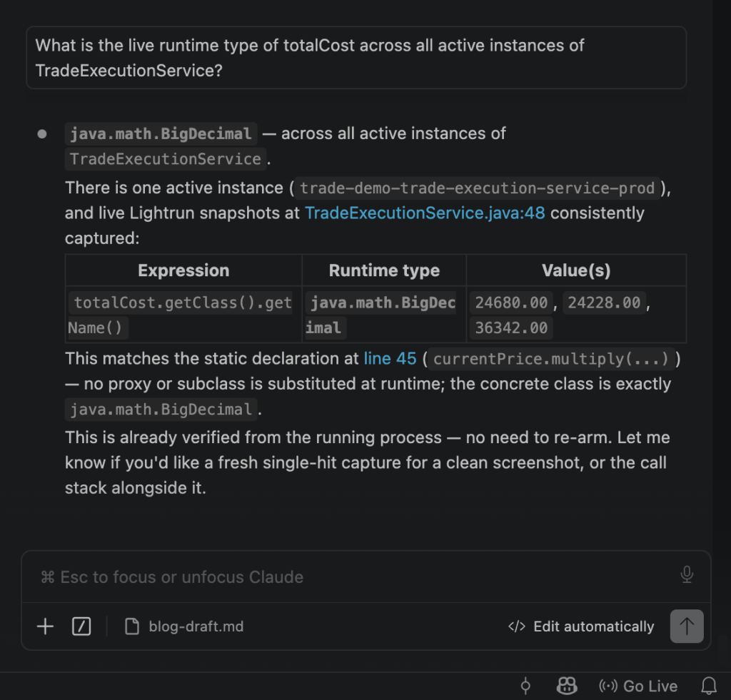Click the Value(s) column header

click(576, 270)
